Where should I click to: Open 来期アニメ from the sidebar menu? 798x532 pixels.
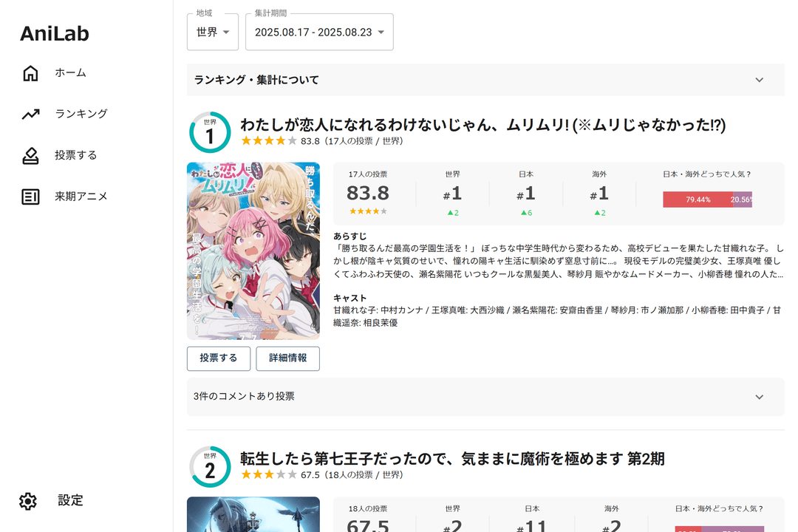tap(81, 197)
